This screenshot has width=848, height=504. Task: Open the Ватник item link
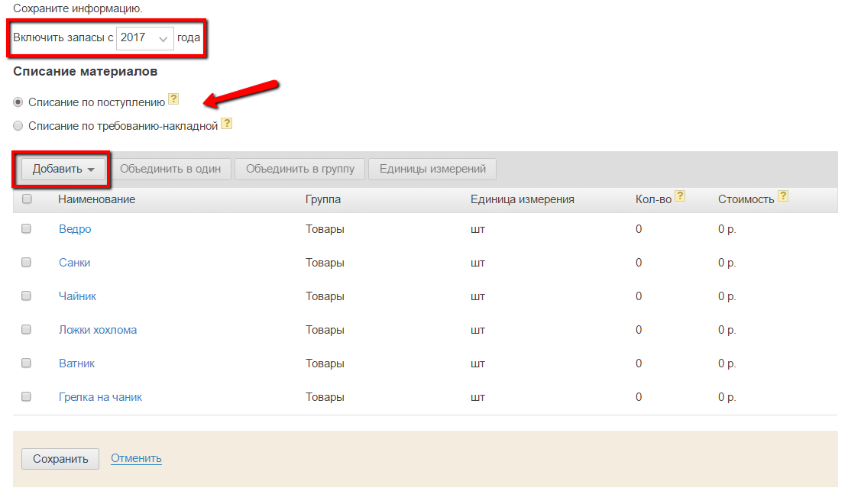click(77, 363)
